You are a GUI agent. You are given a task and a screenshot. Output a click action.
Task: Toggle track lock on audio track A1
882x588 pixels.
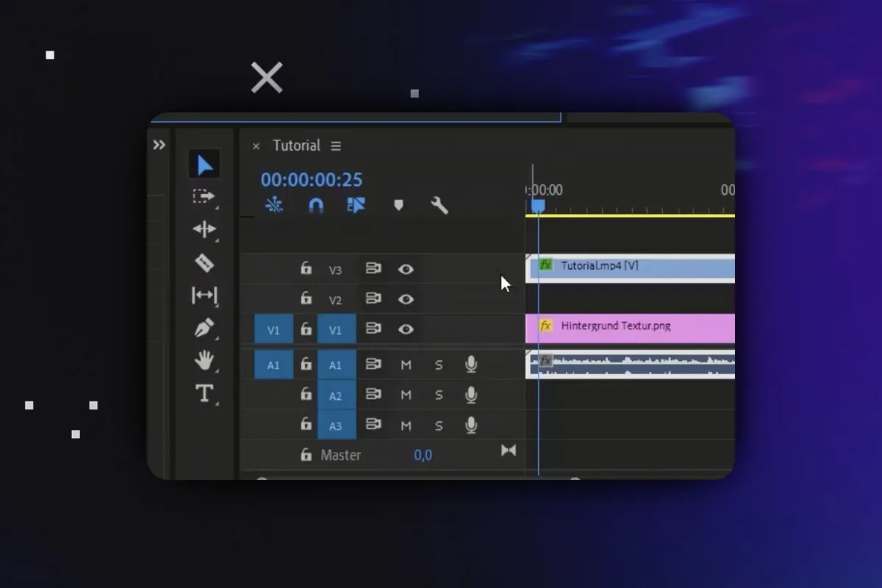click(306, 364)
